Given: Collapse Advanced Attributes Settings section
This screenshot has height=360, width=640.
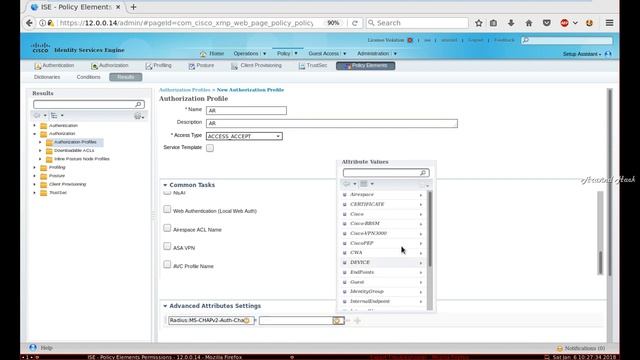Looking at the screenshot, I should 165,306.
